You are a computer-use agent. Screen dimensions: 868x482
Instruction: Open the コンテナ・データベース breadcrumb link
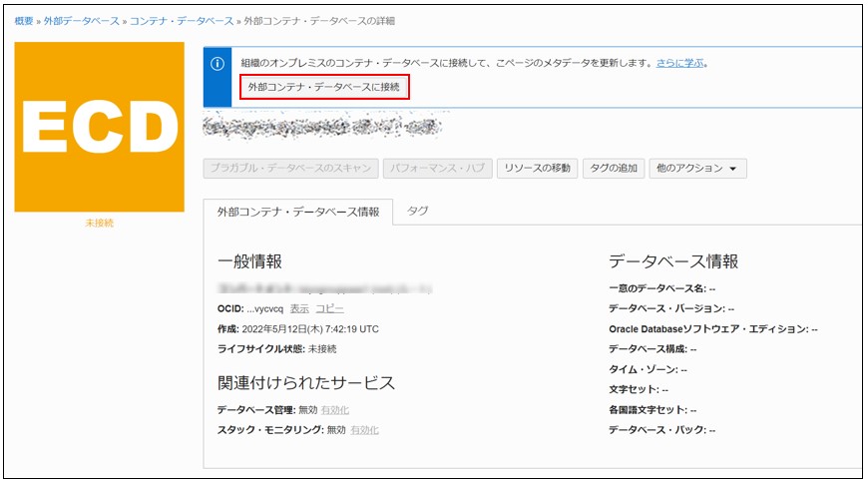tap(182, 20)
